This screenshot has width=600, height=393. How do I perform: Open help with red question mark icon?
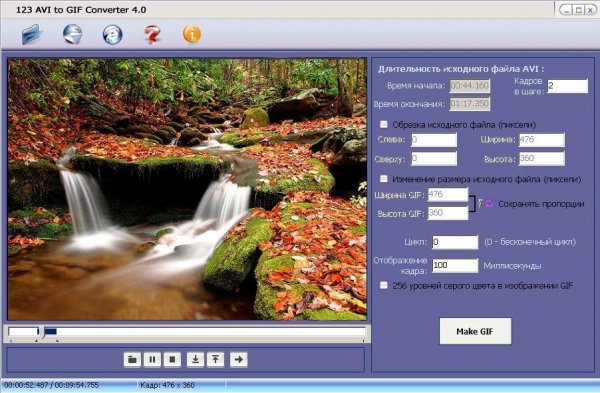pos(152,35)
